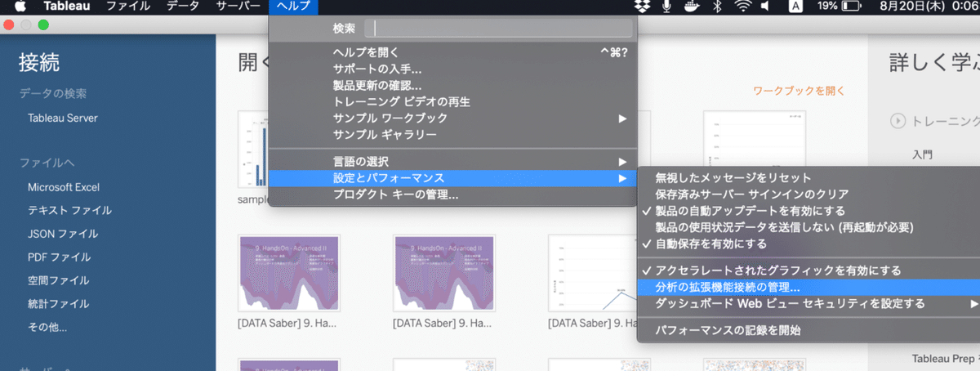
Task: Connect to Microsoft Excel
Action: coord(64,187)
